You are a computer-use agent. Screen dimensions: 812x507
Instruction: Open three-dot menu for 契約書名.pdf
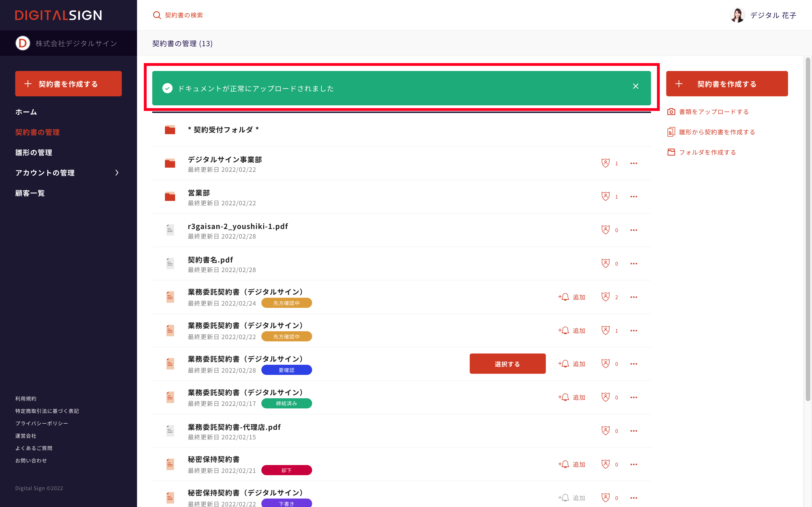634,264
